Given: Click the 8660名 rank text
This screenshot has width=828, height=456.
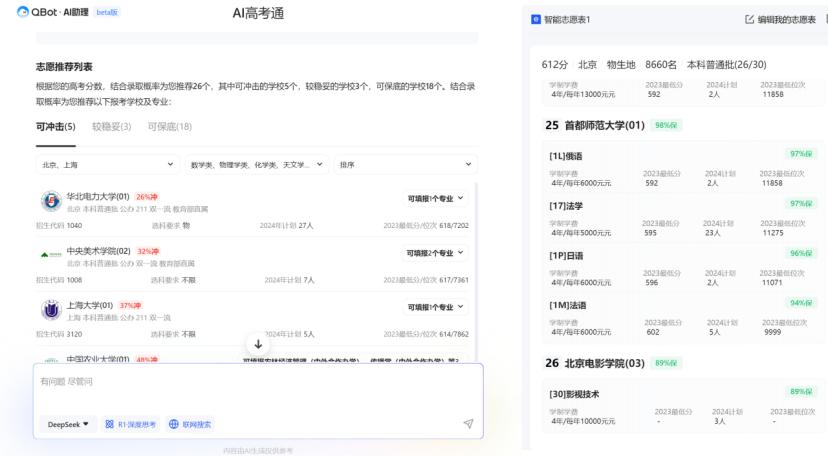Looking at the screenshot, I should tap(661, 64).
